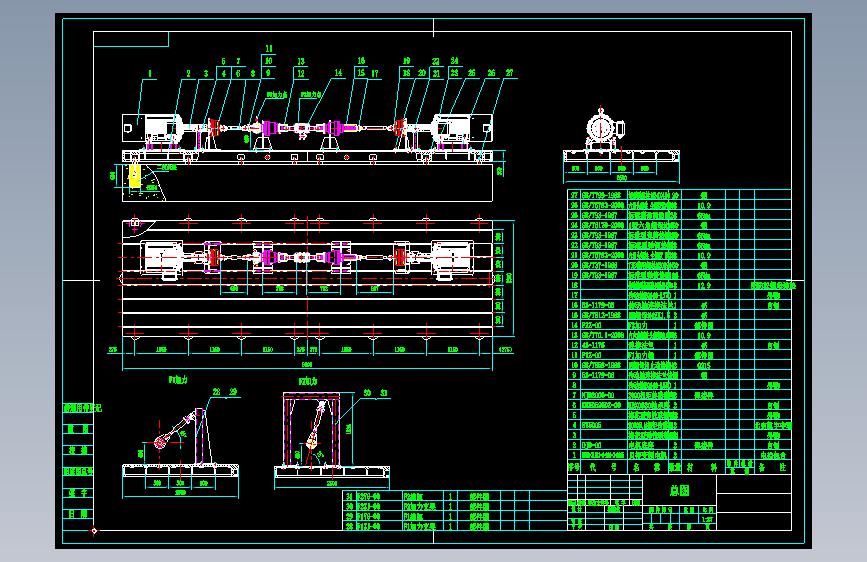The height and width of the screenshot is (562, 867).
Task: Pick callout number 20 in the elevation view
Action: point(422,73)
